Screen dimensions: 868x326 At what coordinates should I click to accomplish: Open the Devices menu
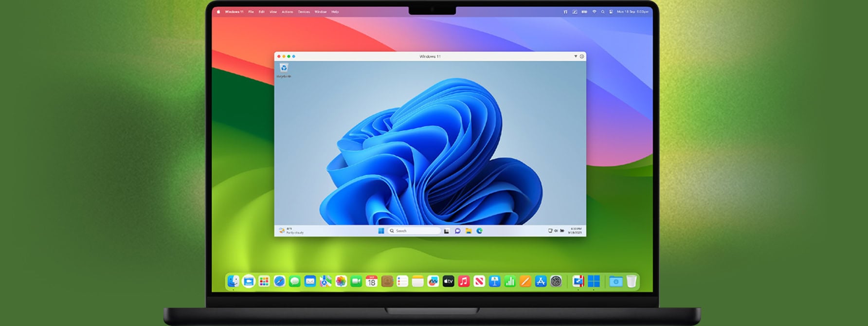304,12
